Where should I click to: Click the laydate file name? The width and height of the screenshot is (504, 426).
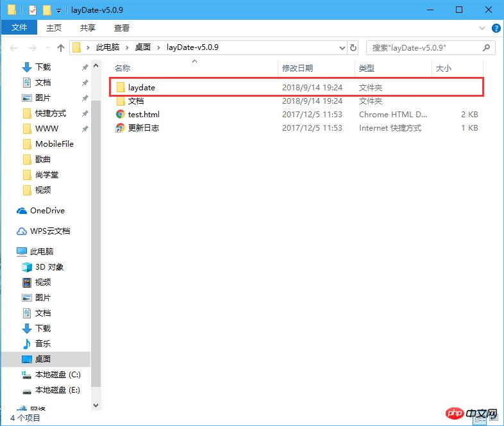142,87
